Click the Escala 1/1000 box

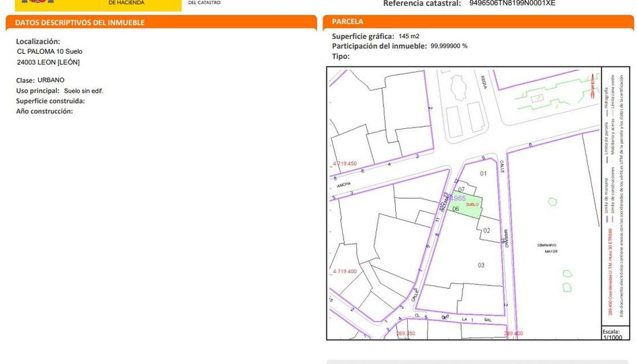[x=611, y=334]
